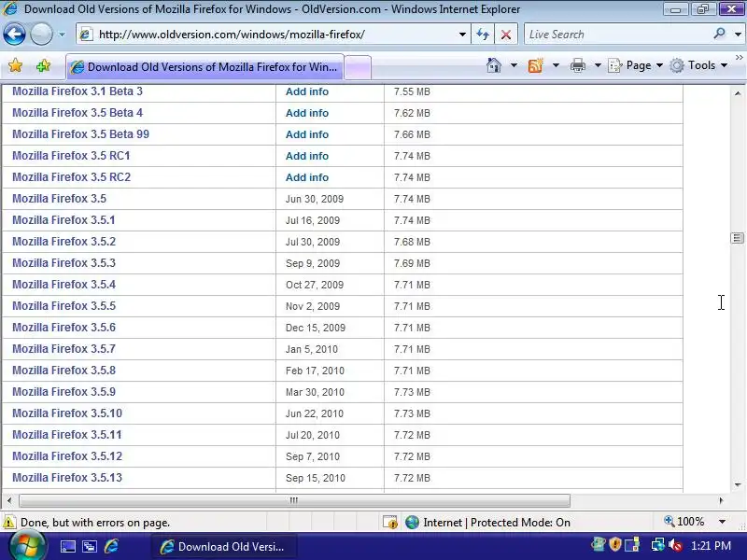This screenshot has height=560, width=747.
Task: Open the Mozilla Firefox 3.5 link
Action: tap(59, 199)
